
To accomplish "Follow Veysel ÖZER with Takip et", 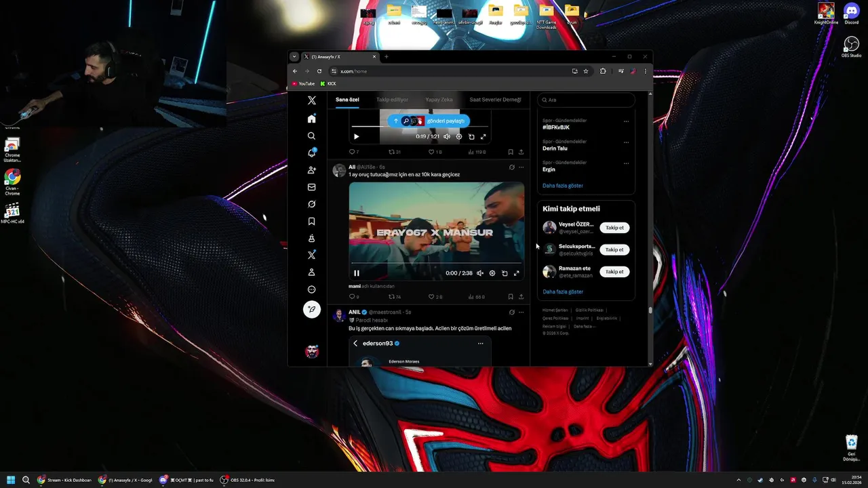I will point(614,228).
